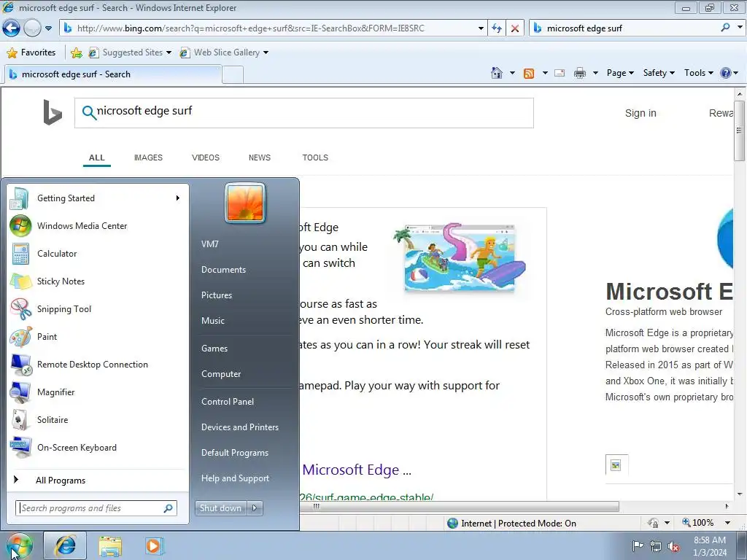Open Snipping Tool from the Start menu
747x560 pixels.
(x=98, y=309)
